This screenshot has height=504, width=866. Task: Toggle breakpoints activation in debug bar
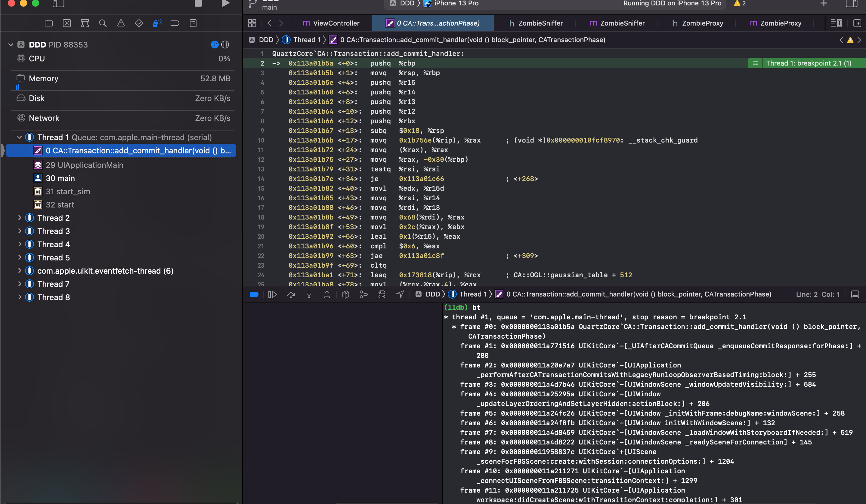pyautogui.click(x=254, y=295)
